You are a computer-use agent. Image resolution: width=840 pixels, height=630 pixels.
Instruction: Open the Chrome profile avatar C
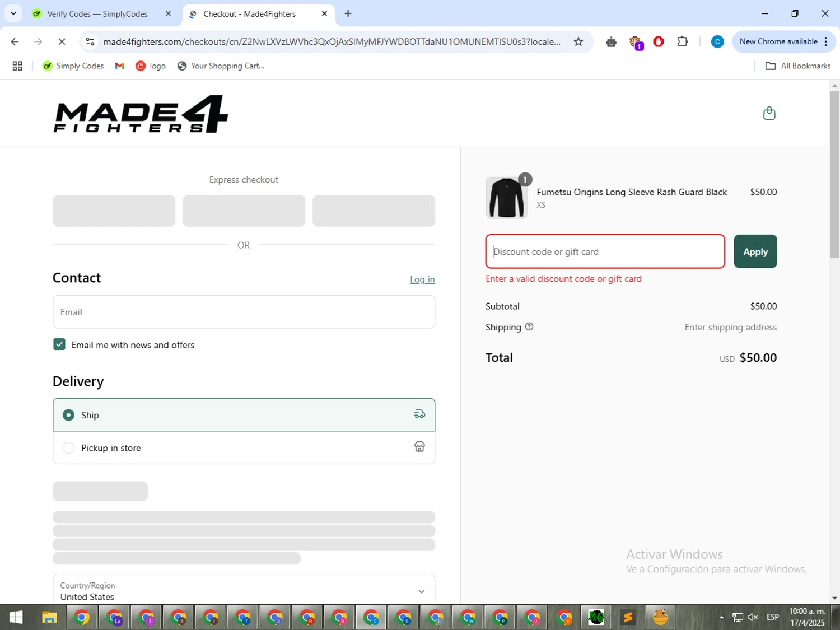(x=717, y=41)
